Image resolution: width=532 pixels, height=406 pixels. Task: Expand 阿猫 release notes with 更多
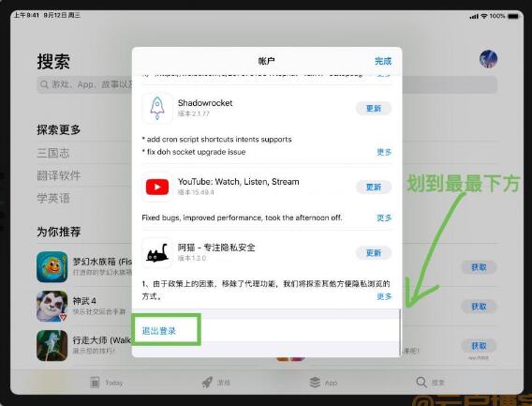(384, 296)
